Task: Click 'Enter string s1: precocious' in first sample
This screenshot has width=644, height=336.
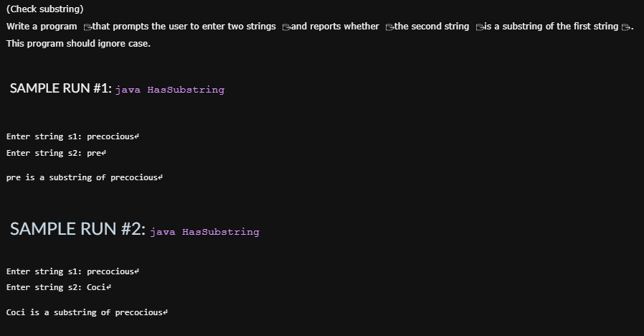Action: tap(70, 136)
